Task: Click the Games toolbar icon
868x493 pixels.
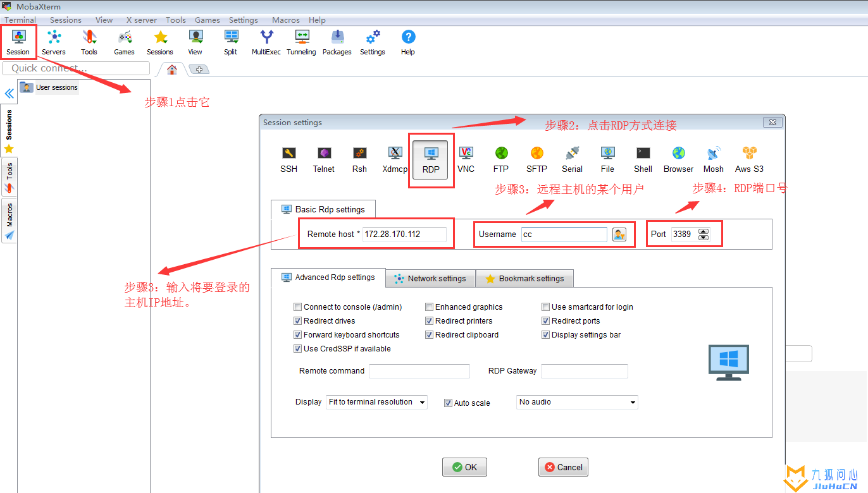Action: (125, 42)
